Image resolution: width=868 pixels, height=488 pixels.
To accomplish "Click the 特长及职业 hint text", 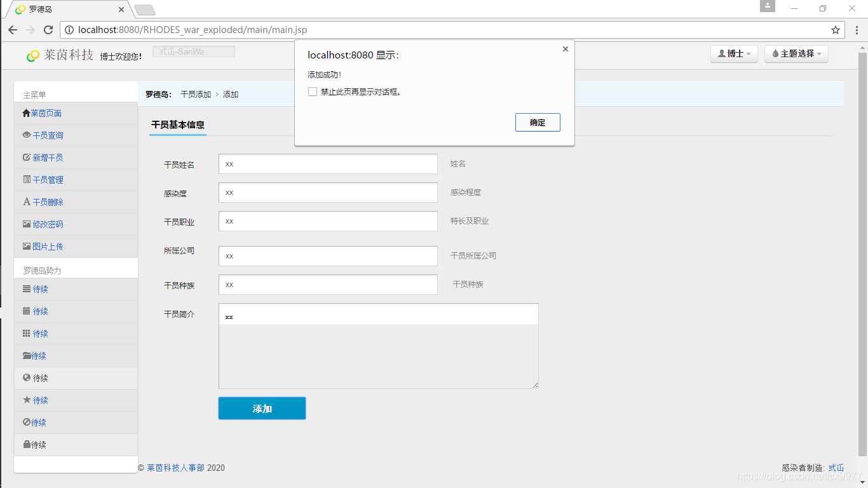I will pos(470,221).
